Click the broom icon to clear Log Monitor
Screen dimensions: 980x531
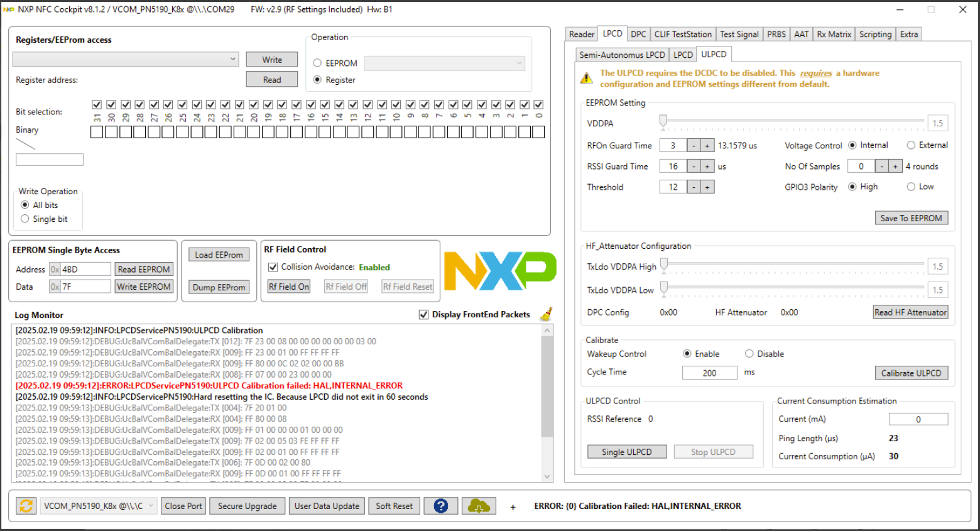pos(545,314)
